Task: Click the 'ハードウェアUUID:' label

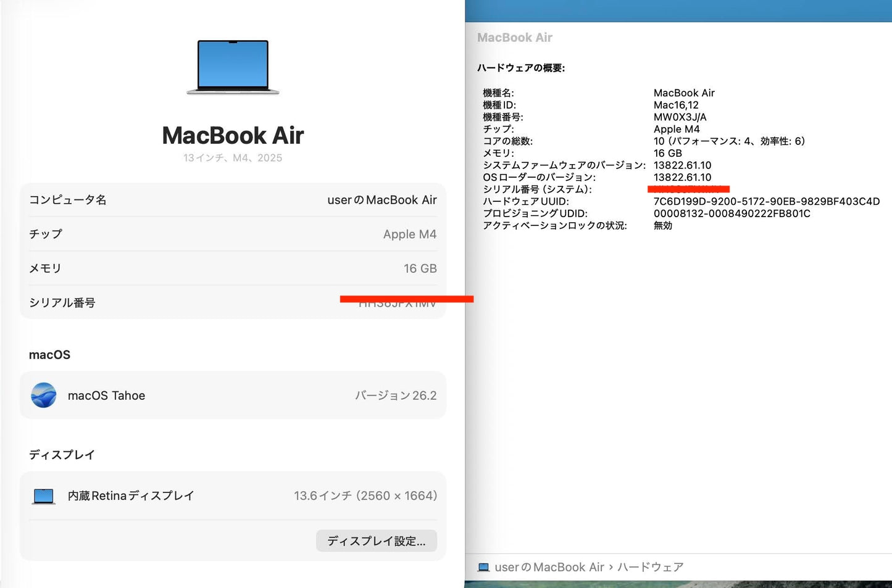Action: [x=526, y=201]
